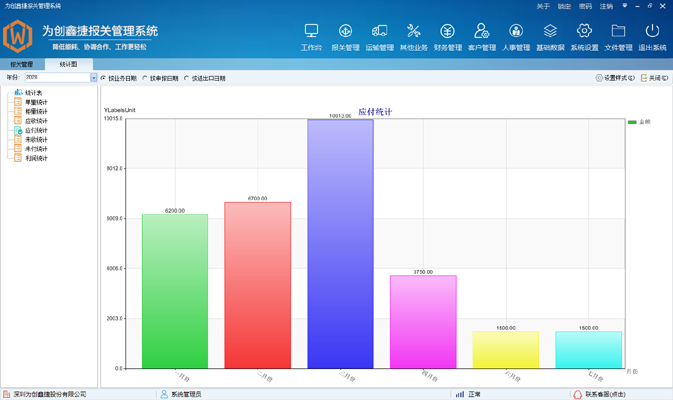Select the 按申报日期 radio button
The image size is (673, 400).
tap(145, 78)
